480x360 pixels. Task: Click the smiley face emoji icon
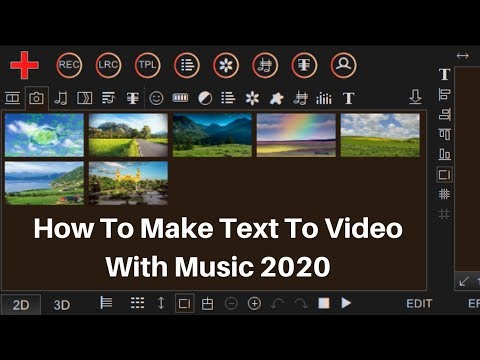pyautogui.click(x=156, y=98)
